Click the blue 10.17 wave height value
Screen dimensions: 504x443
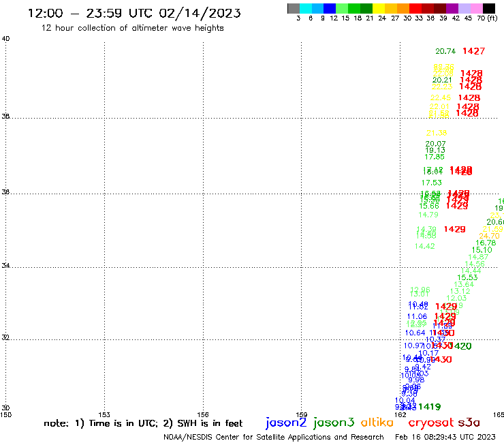pyautogui.click(x=429, y=353)
